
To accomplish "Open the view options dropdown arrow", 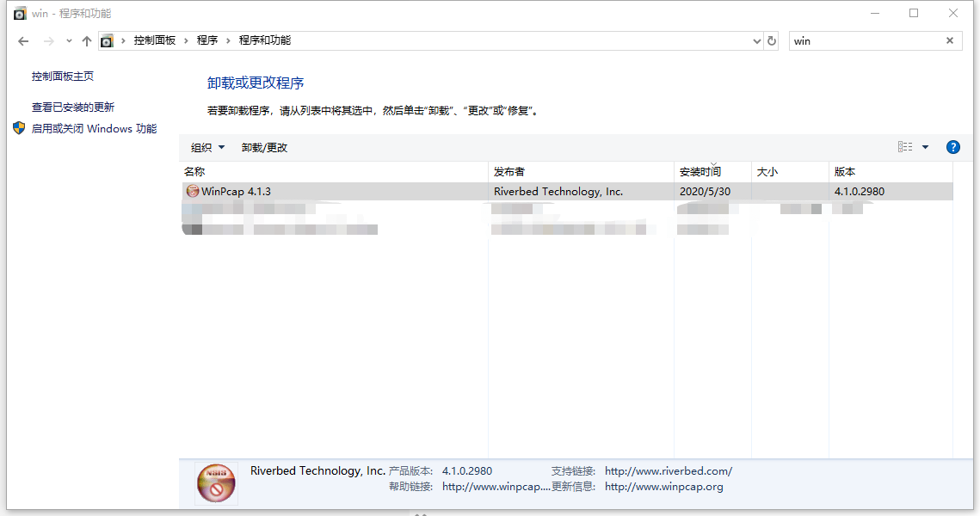I will tap(925, 146).
